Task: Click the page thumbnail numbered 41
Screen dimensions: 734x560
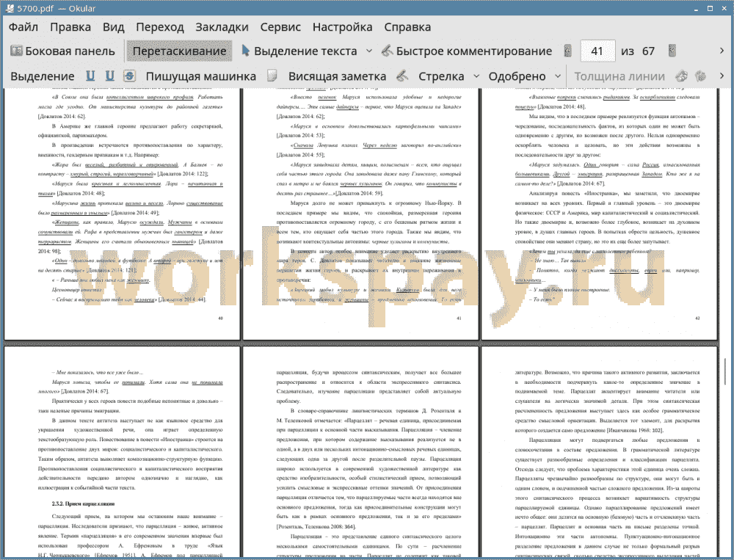Action: (360, 214)
